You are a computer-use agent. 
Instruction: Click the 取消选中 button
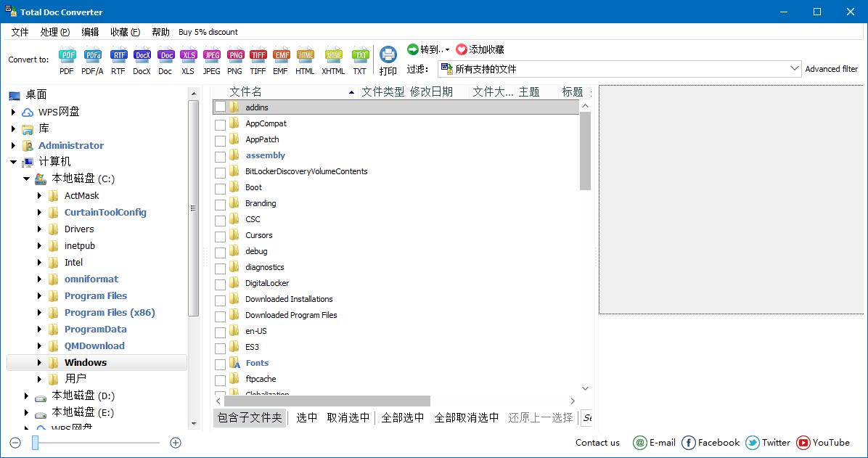click(348, 417)
